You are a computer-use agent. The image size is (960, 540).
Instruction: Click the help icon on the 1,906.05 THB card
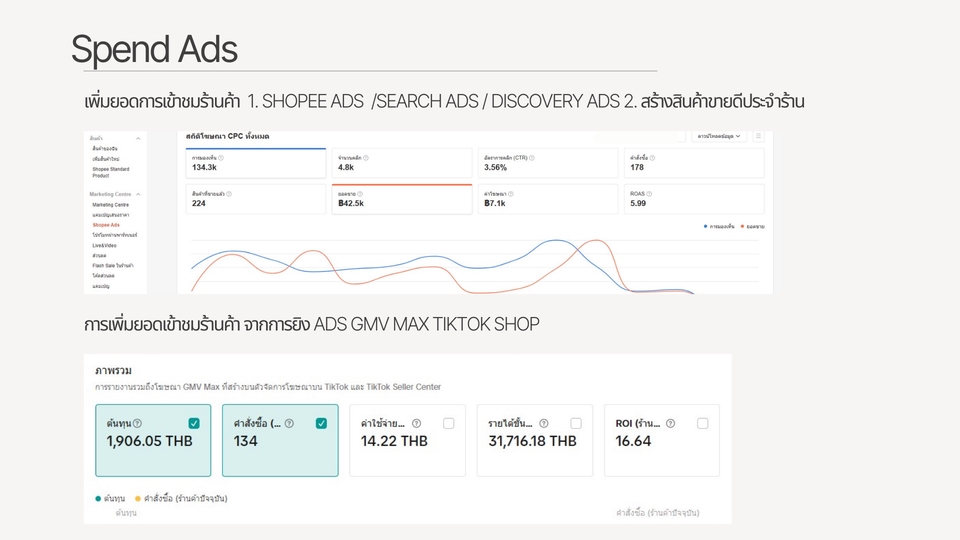[x=138, y=423]
